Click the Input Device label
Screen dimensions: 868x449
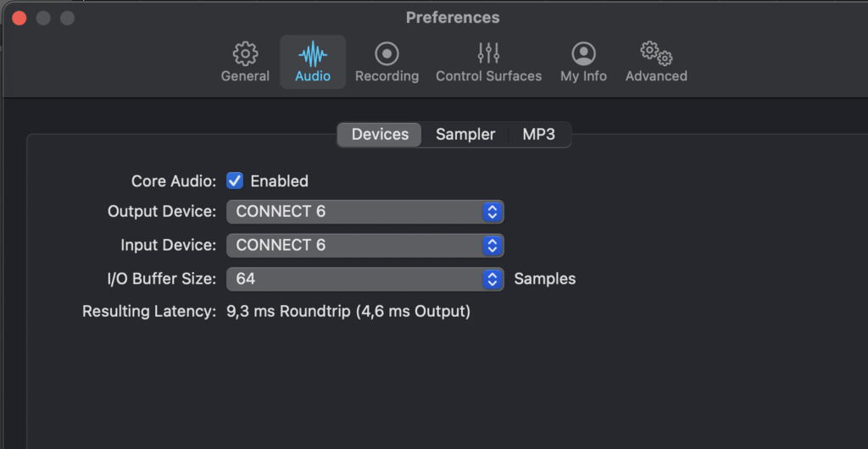[169, 246]
